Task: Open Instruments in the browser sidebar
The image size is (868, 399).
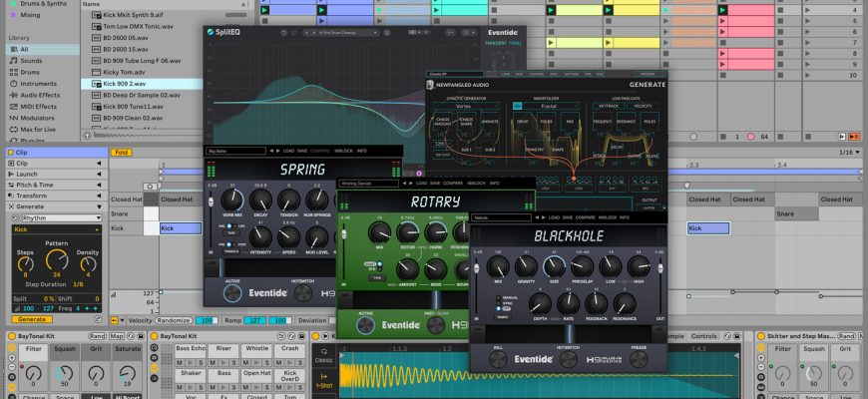Action: tap(38, 85)
